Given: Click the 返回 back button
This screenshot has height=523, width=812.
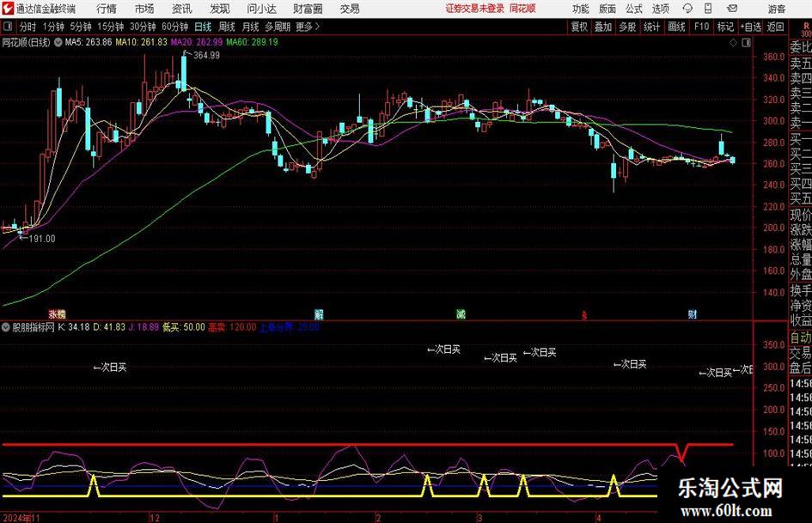Looking at the screenshot, I should pos(776,27).
